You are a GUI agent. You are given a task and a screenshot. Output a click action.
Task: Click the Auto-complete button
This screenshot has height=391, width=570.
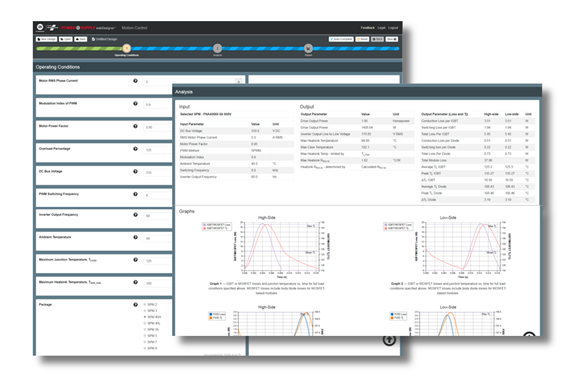pyautogui.click(x=341, y=39)
